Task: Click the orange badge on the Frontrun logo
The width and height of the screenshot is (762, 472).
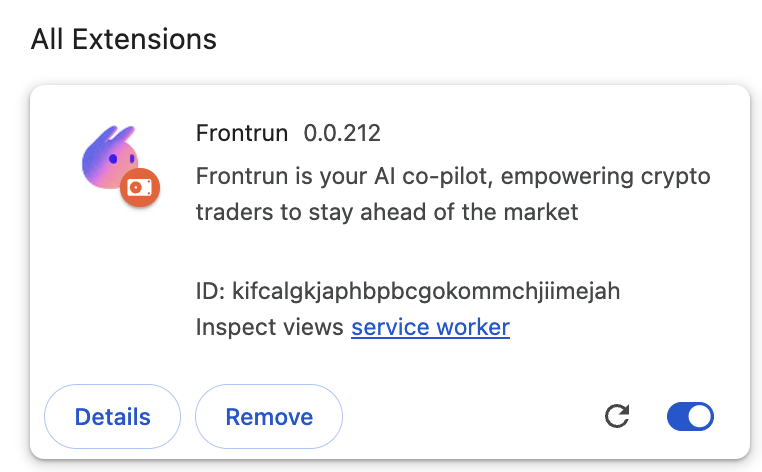Action: (x=139, y=187)
